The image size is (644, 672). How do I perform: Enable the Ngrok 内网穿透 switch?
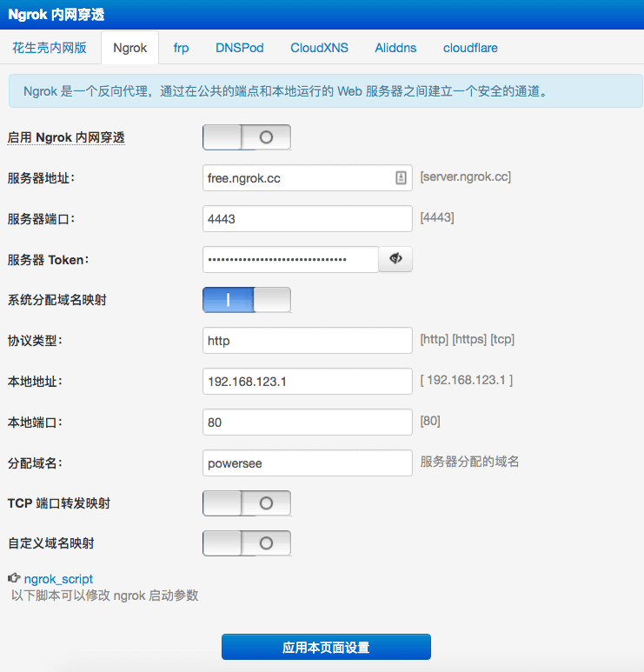(246, 137)
